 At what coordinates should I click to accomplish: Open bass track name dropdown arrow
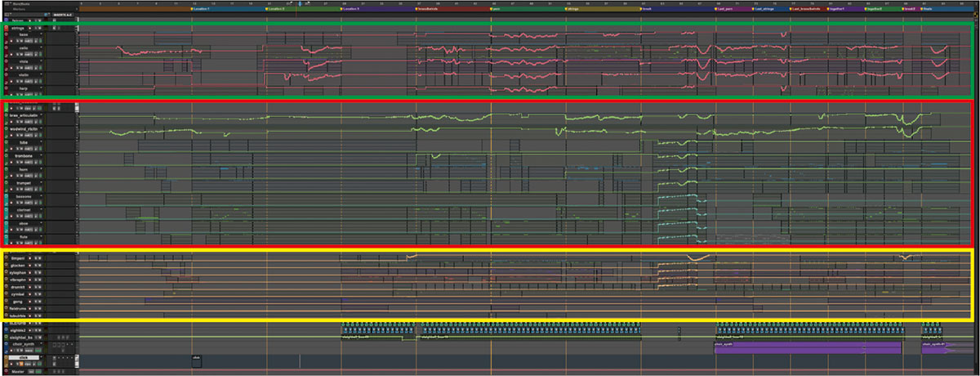41,34
